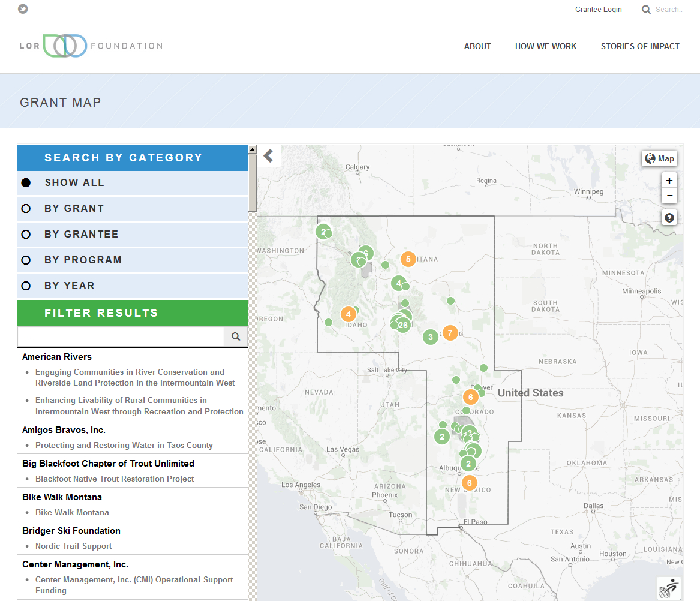Go to the LOR Foundation logo

[x=91, y=46]
